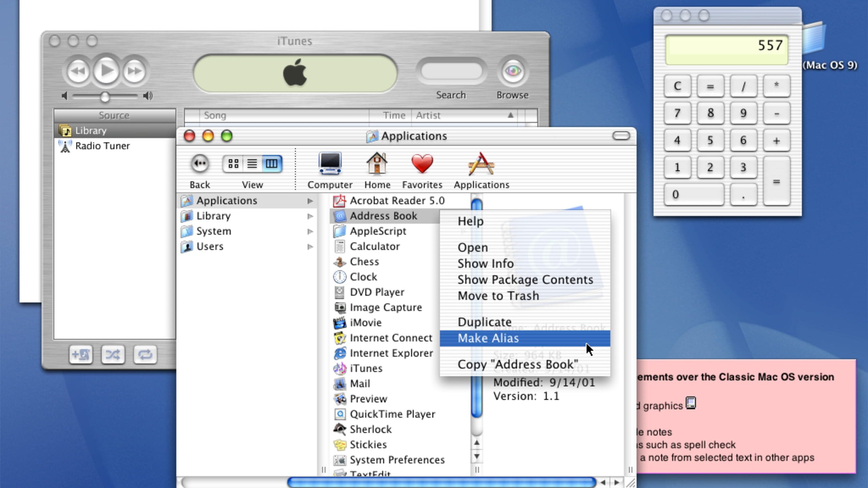This screenshot has width=868, height=488.
Task: Click the Home toolbar icon
Action: click(x=377, y=163)
